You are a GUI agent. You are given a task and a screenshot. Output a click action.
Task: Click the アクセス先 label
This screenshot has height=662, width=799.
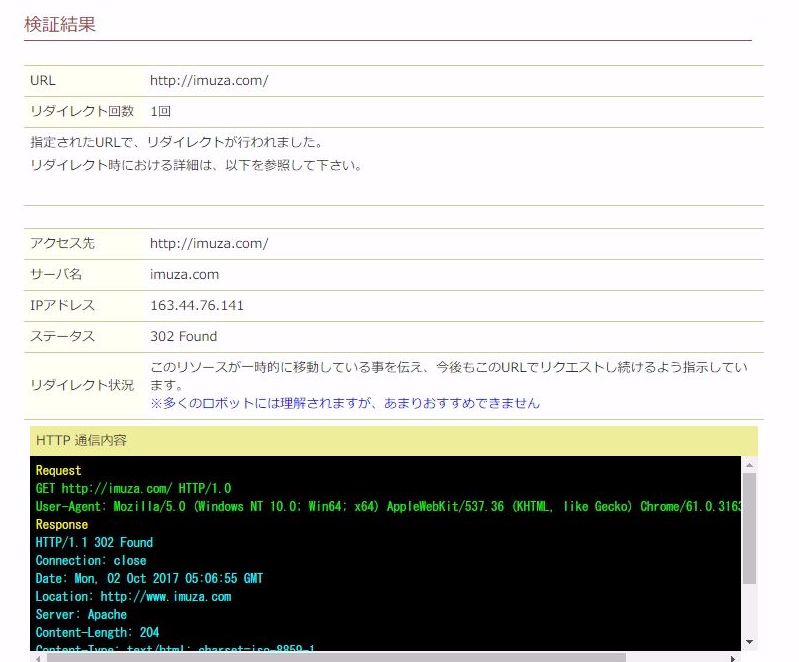coord(62,243)
